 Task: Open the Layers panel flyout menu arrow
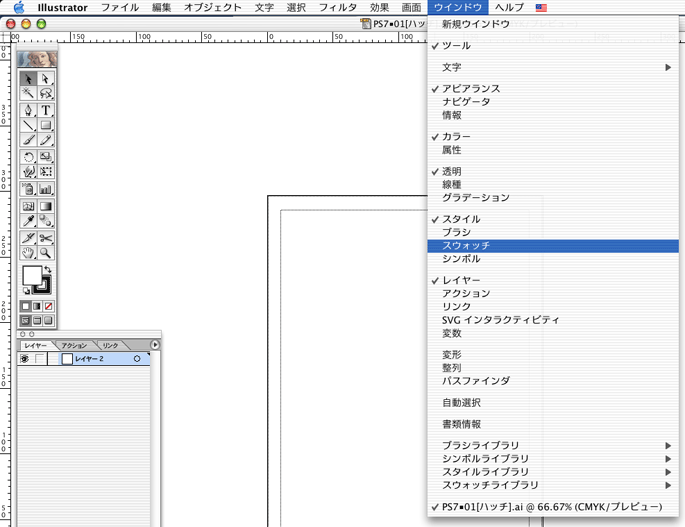click(155, 345)
